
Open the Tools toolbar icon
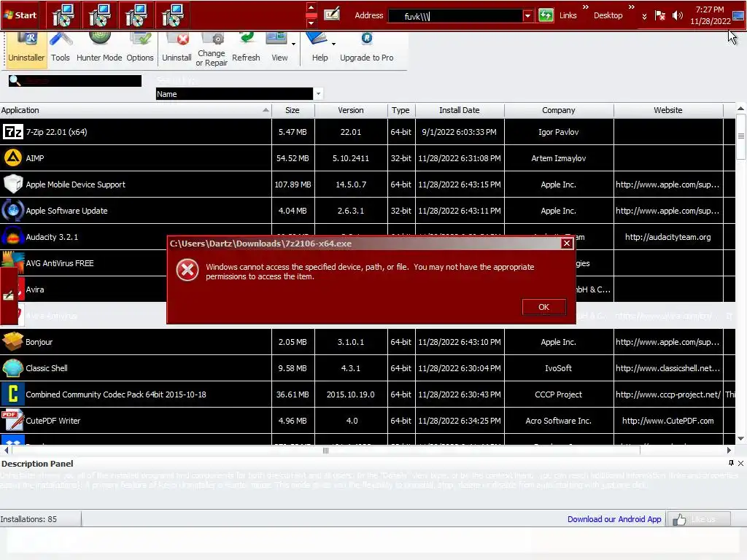(x=61, y=48)
